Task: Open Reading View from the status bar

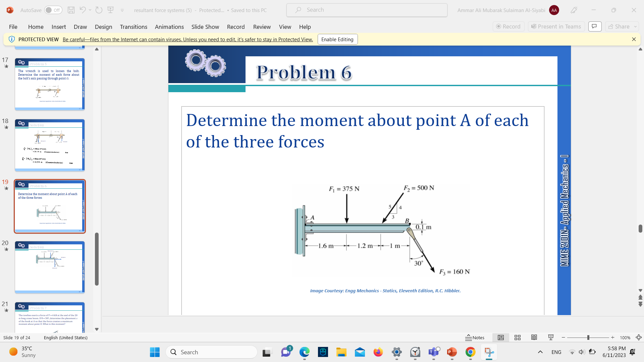Action: [x=534, y=338]
